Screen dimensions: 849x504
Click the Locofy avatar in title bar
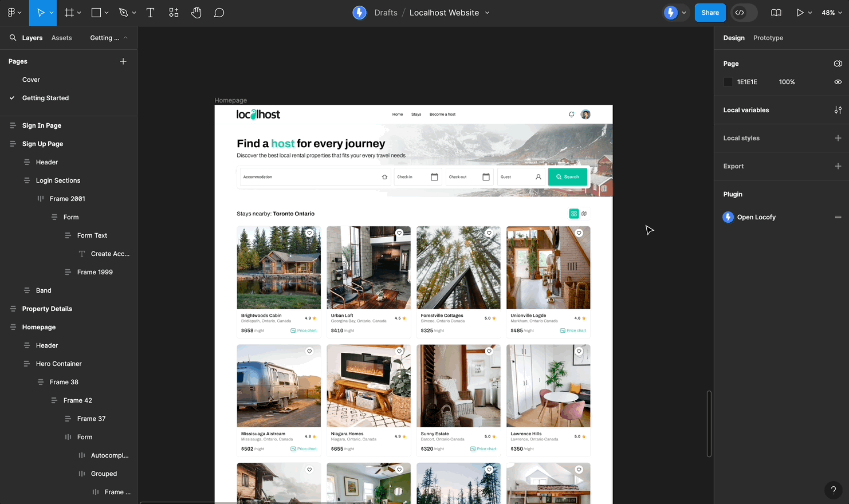click(x=359, y=13)
